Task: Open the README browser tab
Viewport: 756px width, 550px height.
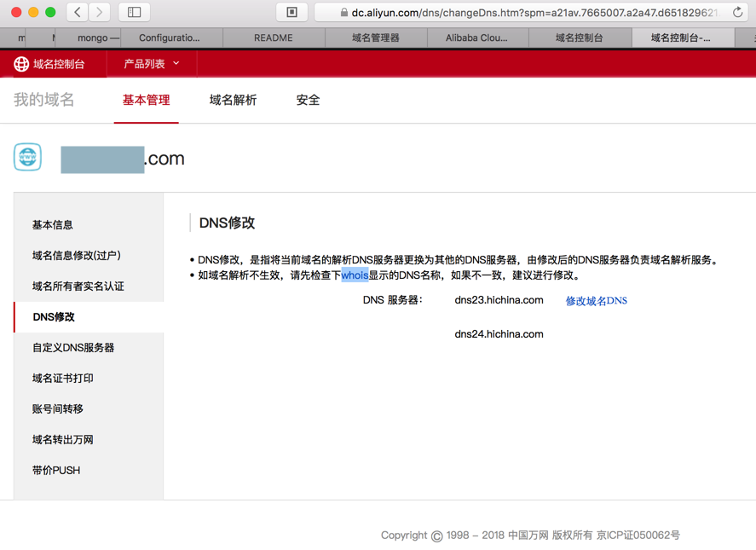Action: 274,38
